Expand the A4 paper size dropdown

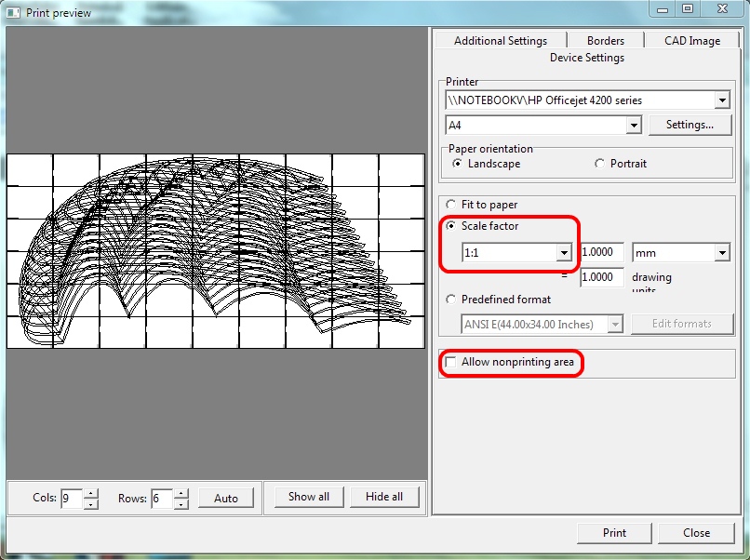point(634,125)
